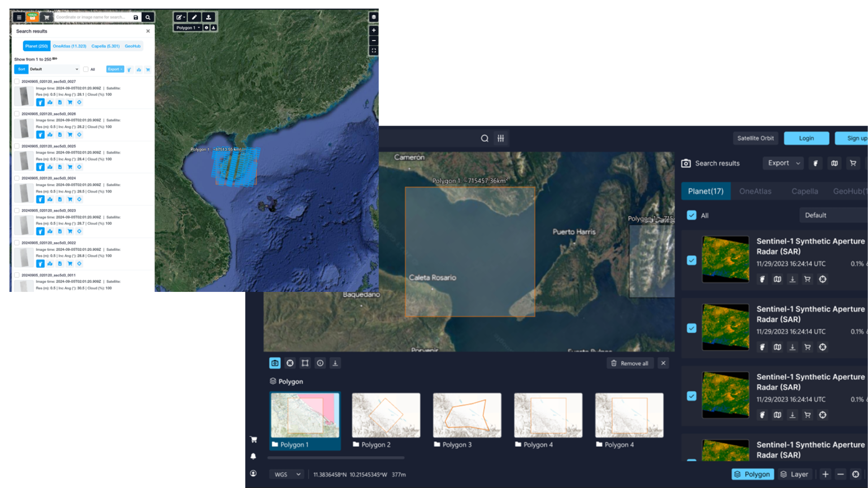The width and height of the screenshot is (868, 488).
Task: Open notifications bell in dark sidebar
Action: click(253, 456)
